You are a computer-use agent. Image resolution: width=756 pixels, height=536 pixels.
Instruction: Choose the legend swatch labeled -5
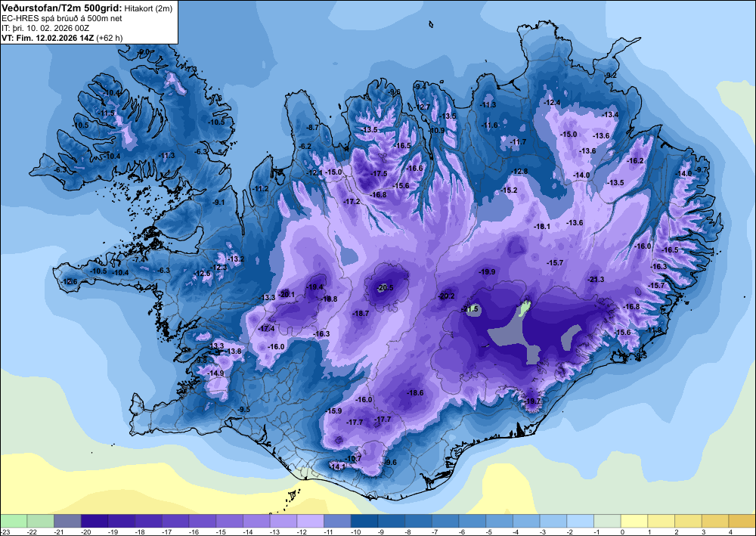click(500, 521)
